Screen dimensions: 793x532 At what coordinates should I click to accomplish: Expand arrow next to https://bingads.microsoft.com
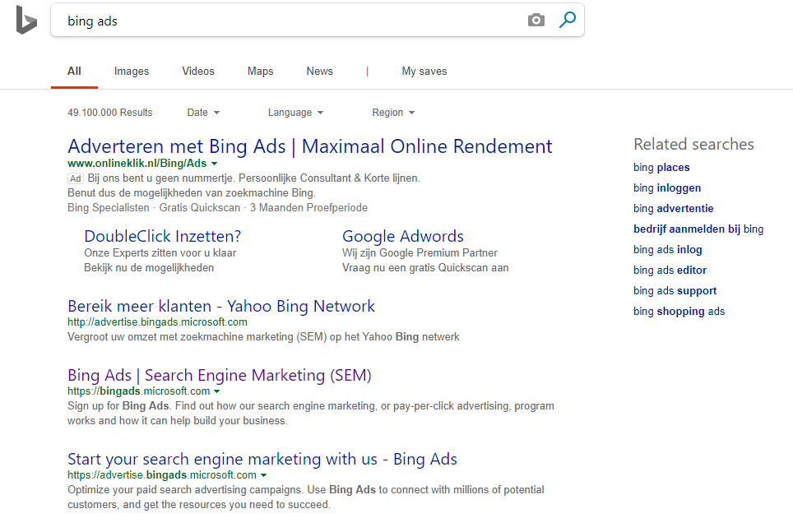pos(217,391)
